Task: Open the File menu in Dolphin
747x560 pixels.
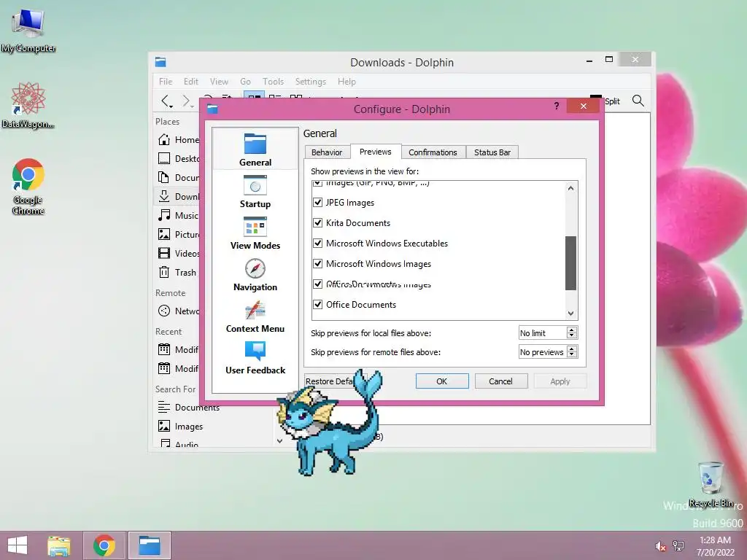Action: click(x=166, y=82)
